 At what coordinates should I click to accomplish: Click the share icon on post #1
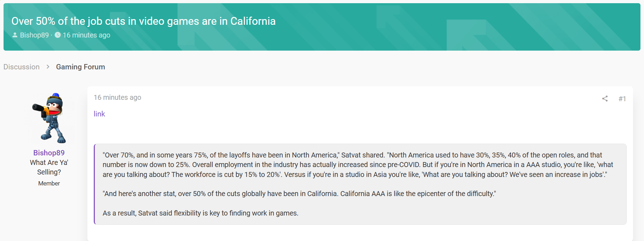pyautogui.click(x=605, y=99)
